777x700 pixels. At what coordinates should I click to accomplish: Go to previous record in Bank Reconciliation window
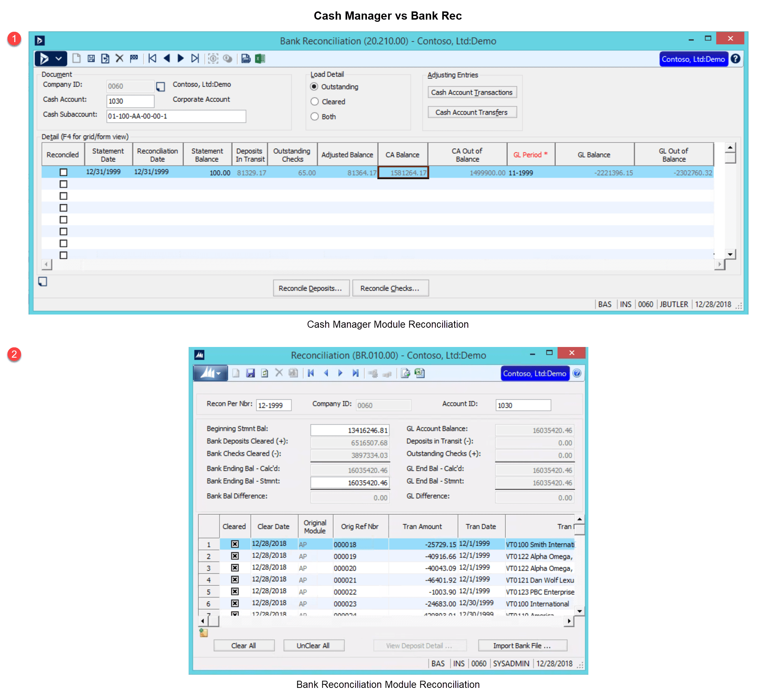point(167,58)
